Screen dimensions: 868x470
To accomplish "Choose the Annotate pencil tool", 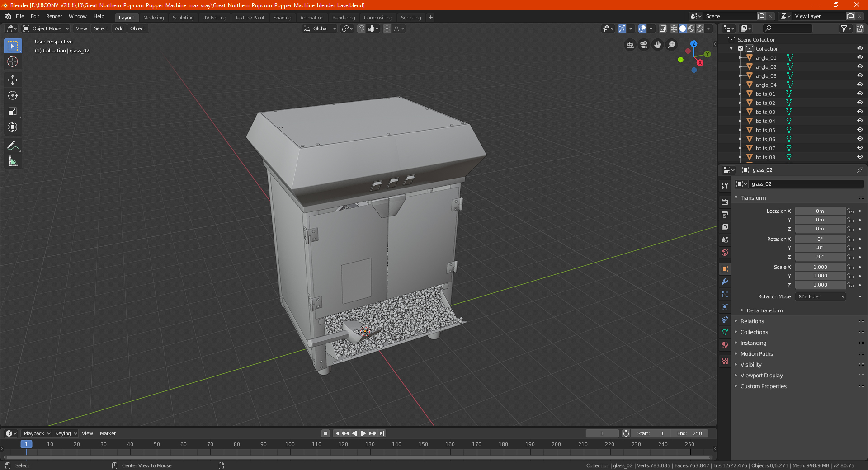I will pos(13,146).
